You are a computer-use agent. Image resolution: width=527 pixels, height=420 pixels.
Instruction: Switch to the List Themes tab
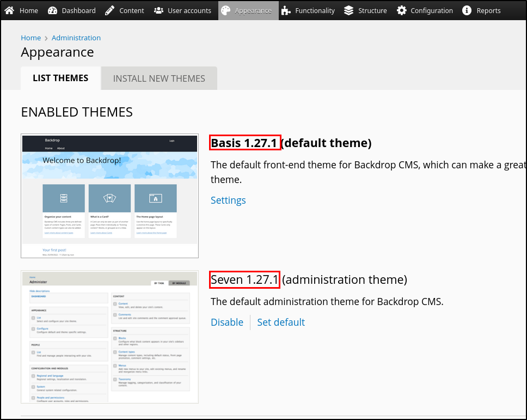pyautogui.click(x=60, y=78)
